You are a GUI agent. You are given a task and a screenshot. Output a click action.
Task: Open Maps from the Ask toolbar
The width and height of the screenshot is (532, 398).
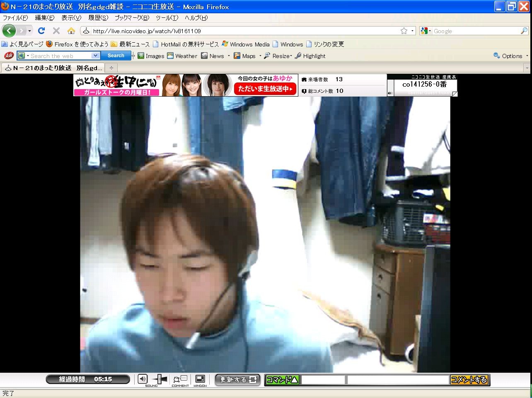pyautogui.click(x=245, y=56)
